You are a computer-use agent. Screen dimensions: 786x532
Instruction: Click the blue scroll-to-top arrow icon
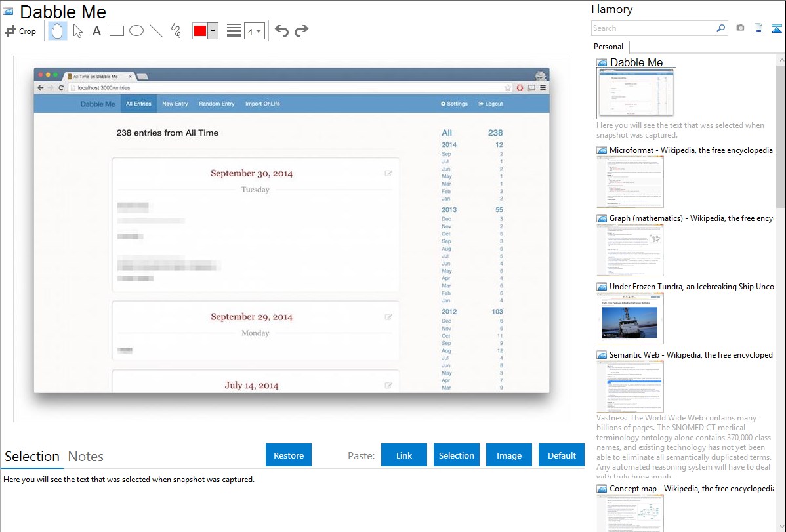pyautogui.click(x=776, y=28)
